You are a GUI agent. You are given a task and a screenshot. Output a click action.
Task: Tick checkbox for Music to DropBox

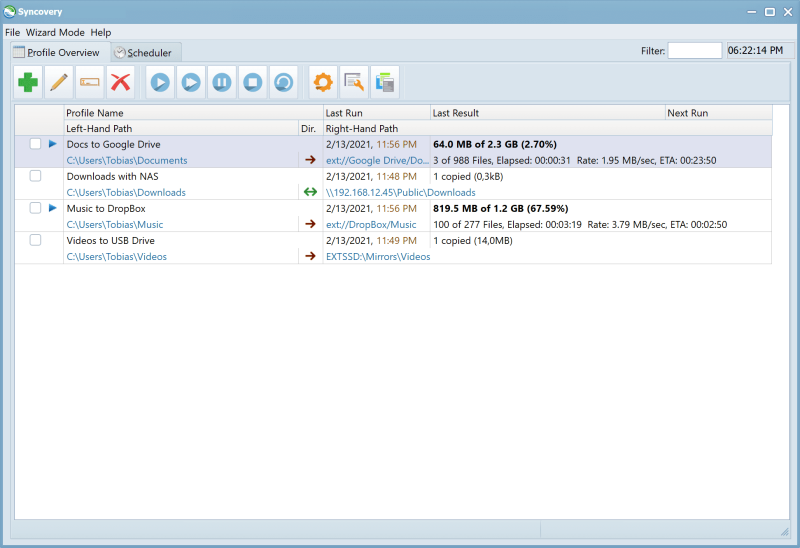click(x=35, y=208)
